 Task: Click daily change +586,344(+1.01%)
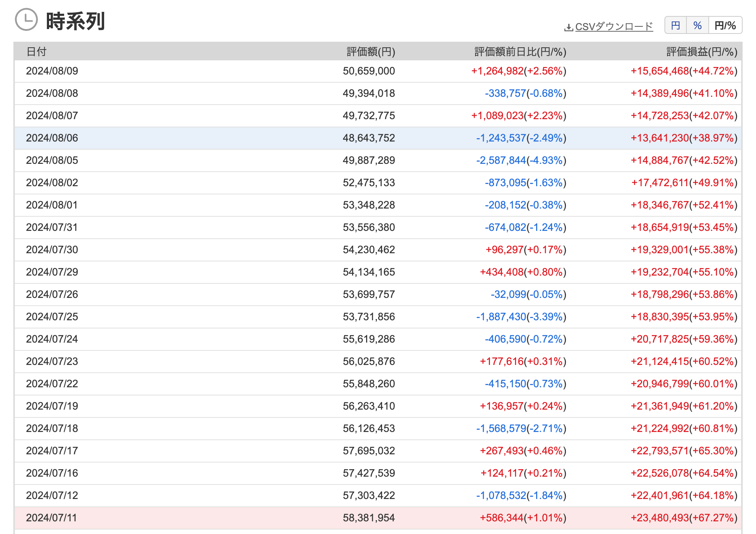pyautogui.click(x=523, y=518)
